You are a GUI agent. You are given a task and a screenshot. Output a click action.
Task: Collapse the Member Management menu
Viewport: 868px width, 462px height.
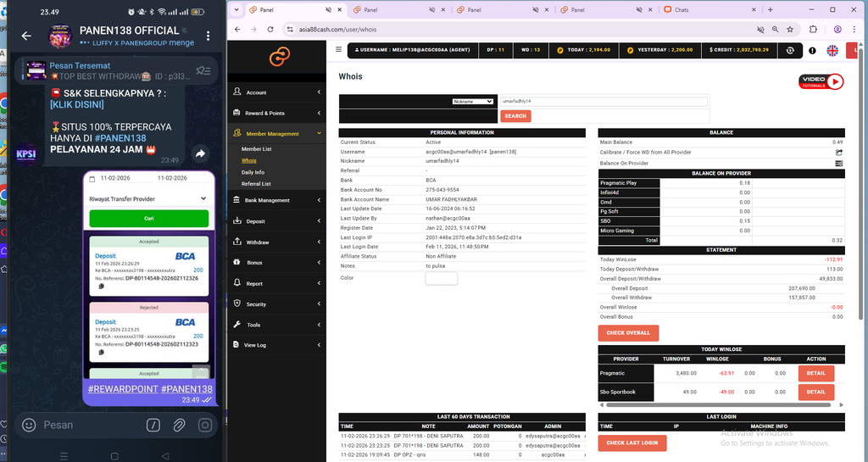[x=276, y=133]
